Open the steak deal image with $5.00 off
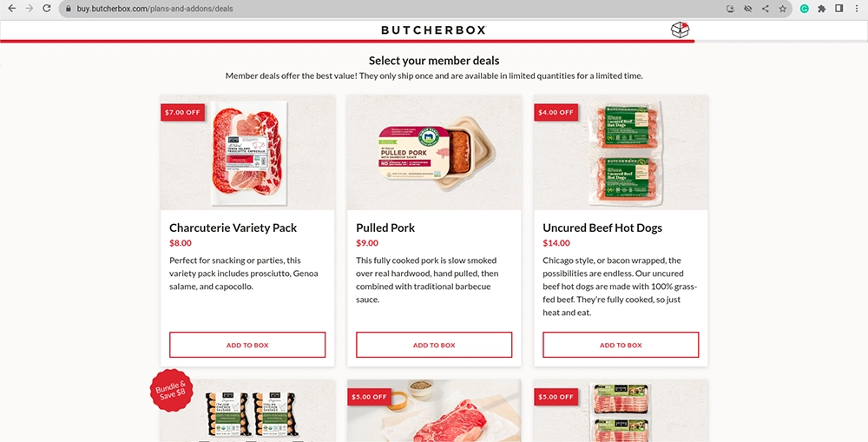Screen dimensions: 868x442 click(x=434, y=411)
